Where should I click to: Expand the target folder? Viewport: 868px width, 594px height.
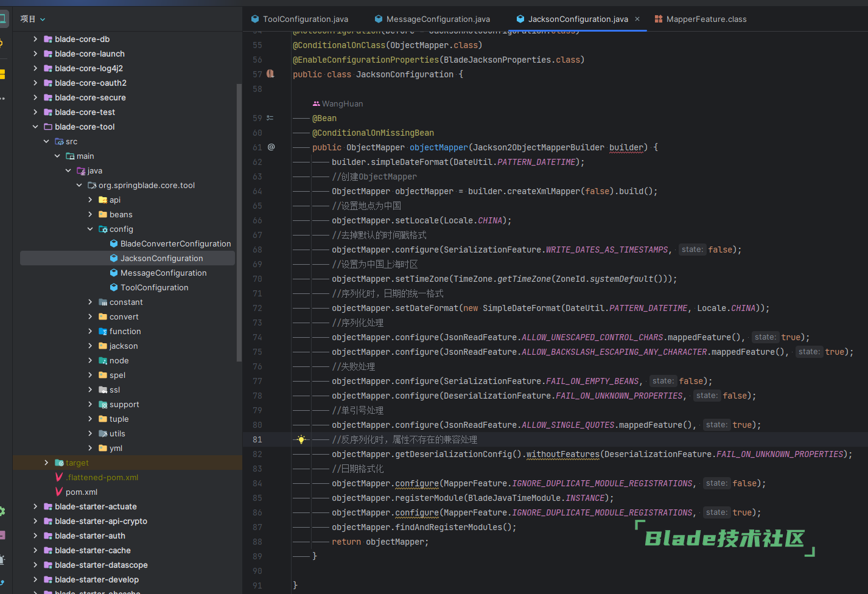click(x=46, y=463)
